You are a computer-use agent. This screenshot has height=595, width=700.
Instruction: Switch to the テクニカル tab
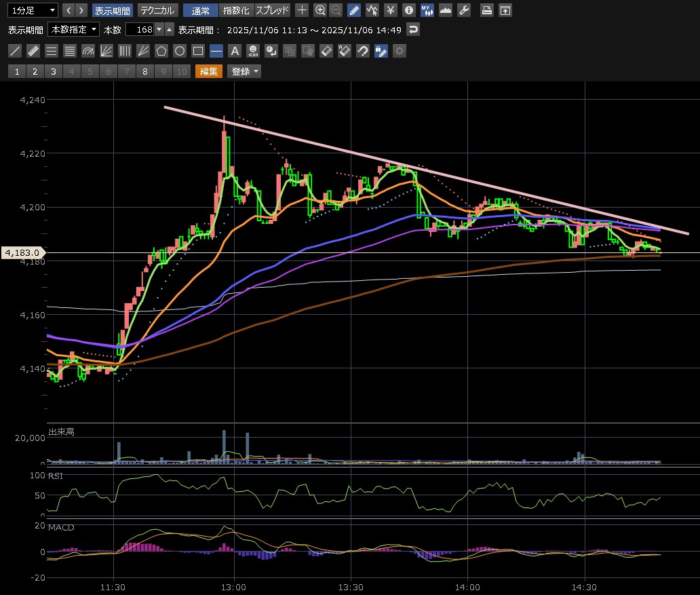tap(158, 10)
